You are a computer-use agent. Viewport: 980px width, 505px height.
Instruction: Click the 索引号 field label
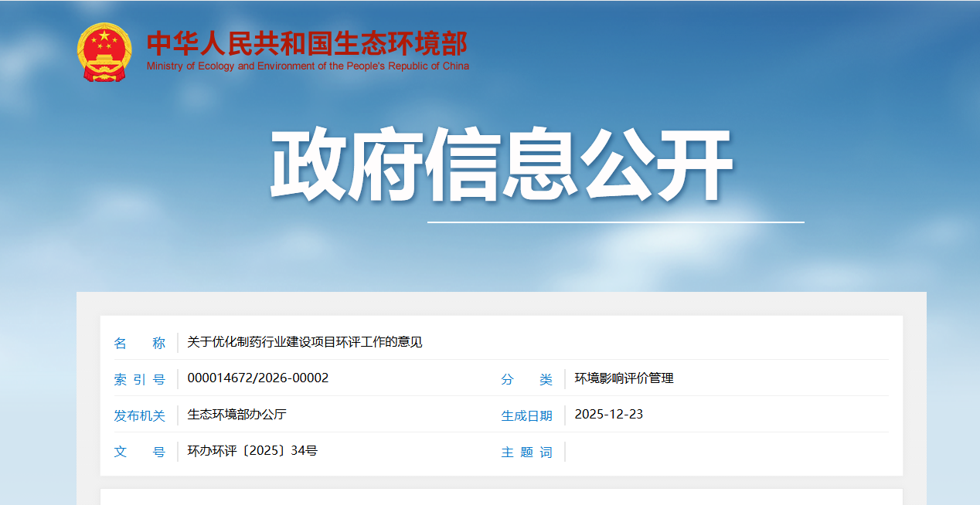140,379
